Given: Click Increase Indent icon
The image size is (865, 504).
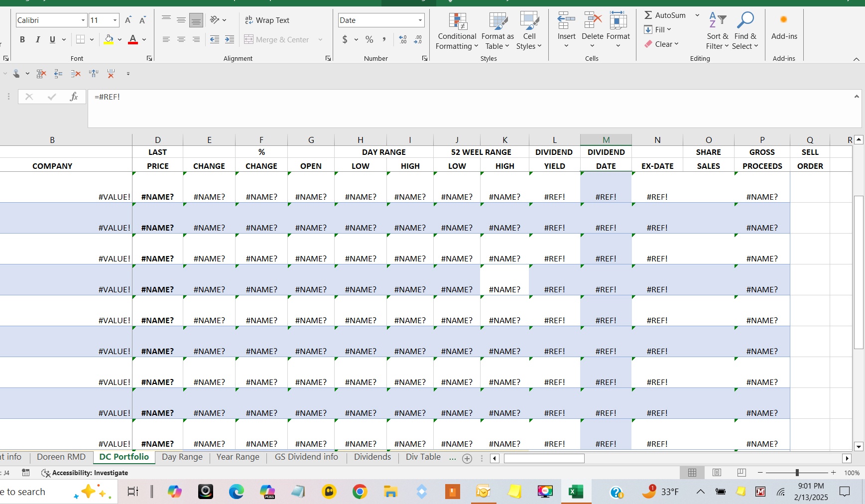Looking at the screenshot, I should [230, 40].
